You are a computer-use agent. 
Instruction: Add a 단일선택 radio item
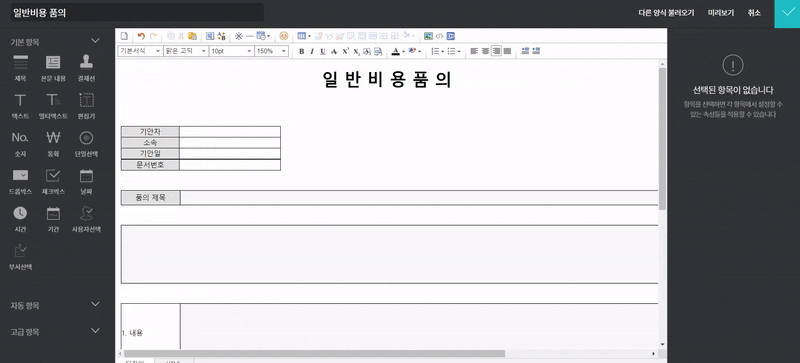[x=86, y=143]
